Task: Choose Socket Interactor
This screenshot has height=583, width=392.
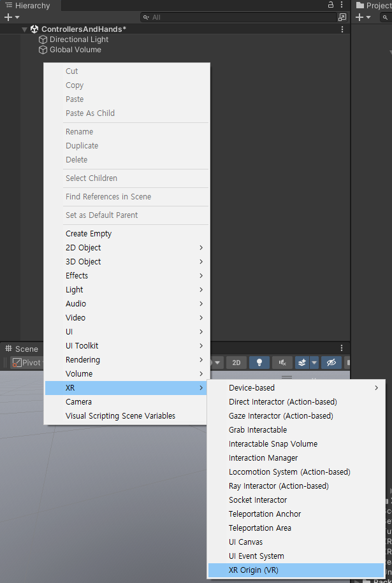Action: (296, 500)
